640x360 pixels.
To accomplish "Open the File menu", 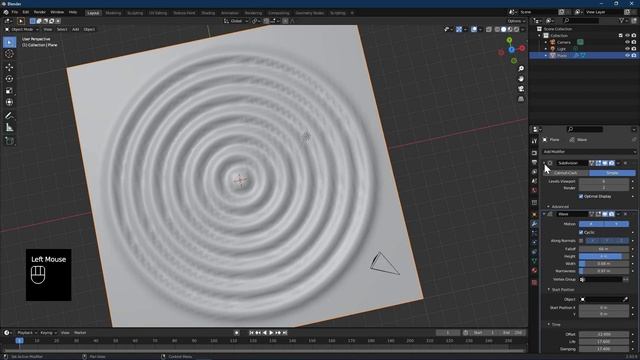I will point(15,12).
